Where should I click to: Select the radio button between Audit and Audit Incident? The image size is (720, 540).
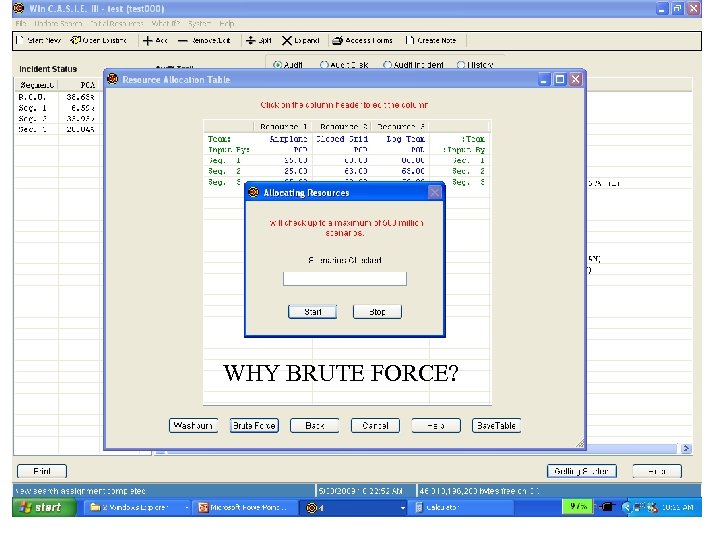coord(324,65)
